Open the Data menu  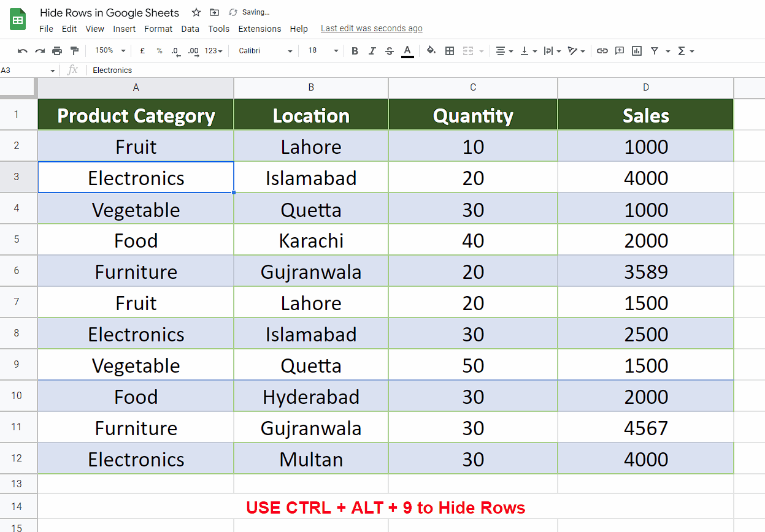[190, 28]
